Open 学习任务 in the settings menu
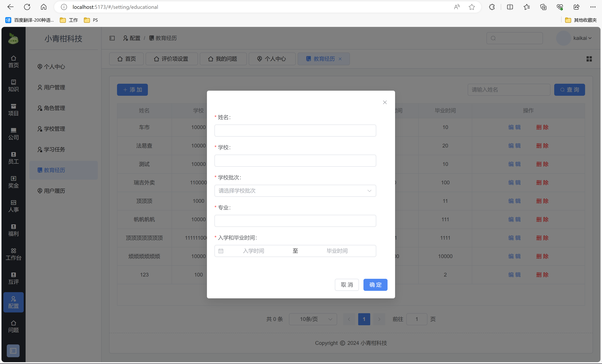602x364 pixels. 64,150
